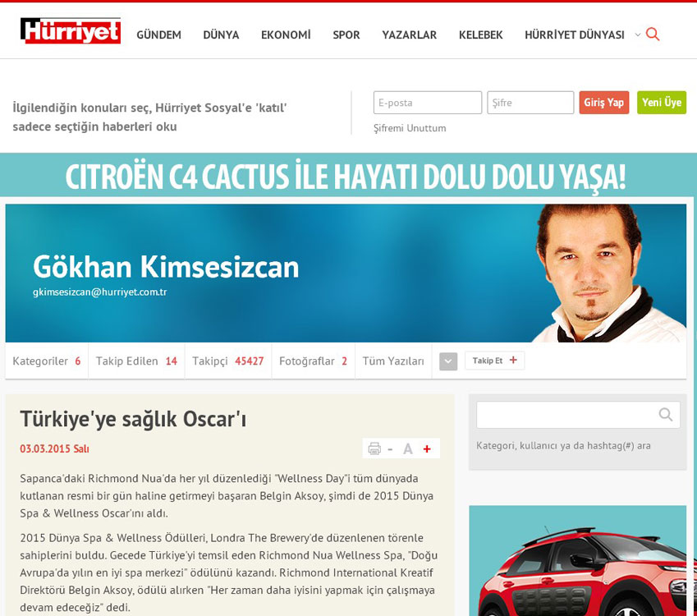Focus the E-posta input field
Screen dimensions: 697x616
[x=428, y=103]
